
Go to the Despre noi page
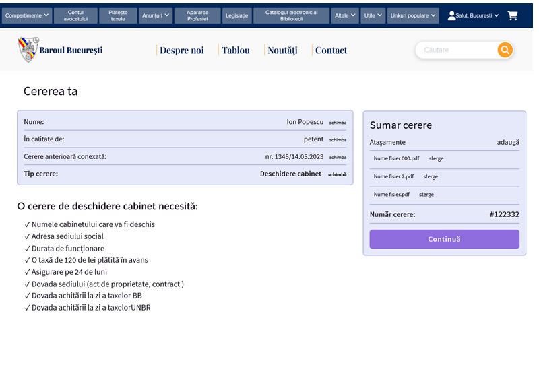pyautogui.click(x=181, y=51)
